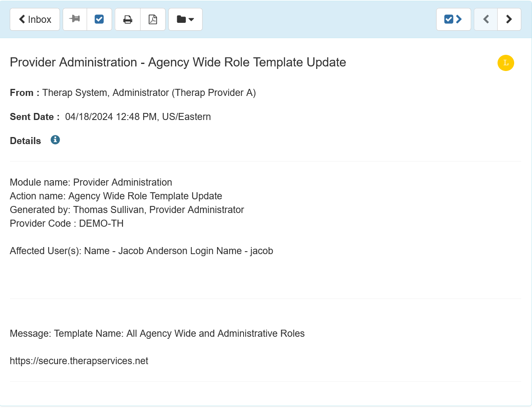
Task: Pin this message with the pushpin icon
Action: [x=75, y=20]
